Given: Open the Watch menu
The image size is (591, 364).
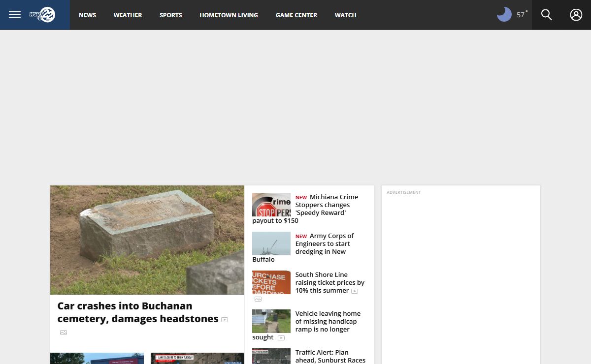Looking at the screenshot, I should pyautogui.click(x=346, y=15).
